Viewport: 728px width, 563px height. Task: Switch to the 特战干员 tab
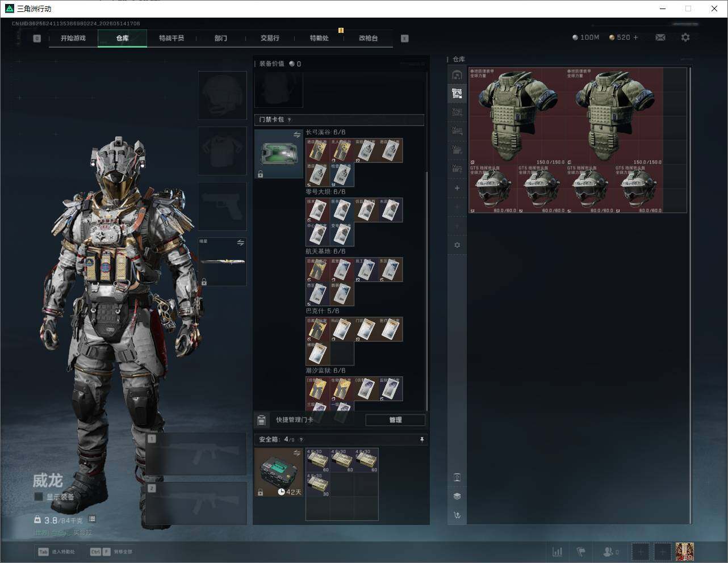[171, 38]
